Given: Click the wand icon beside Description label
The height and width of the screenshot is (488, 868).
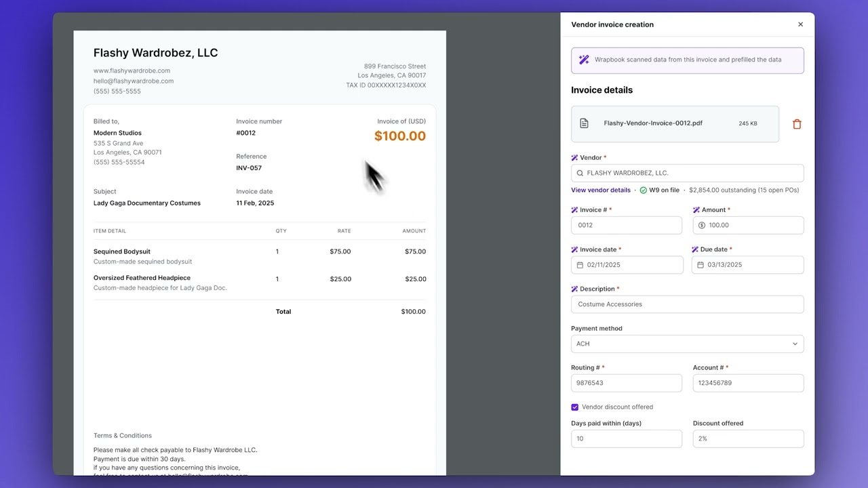Looking at the screenshot, I should tap(574, 289).
